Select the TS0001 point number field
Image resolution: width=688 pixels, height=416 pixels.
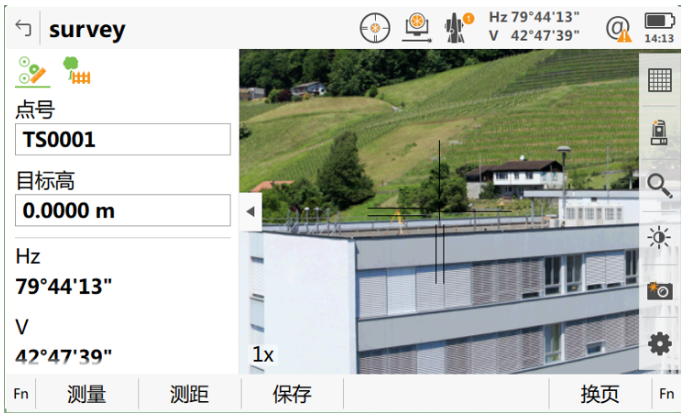click(x=123, y=140)
